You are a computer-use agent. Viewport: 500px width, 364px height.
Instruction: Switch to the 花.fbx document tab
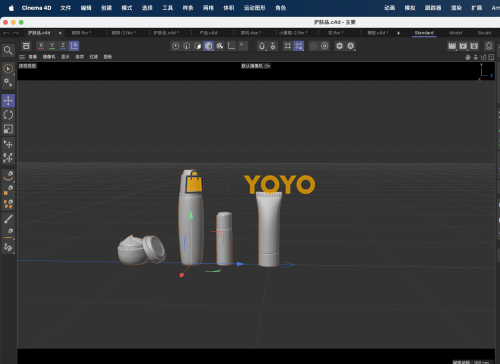[335, 33]
